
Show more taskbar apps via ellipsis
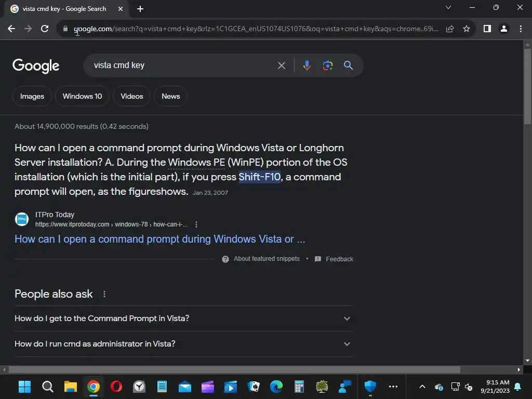click(393, 387)
